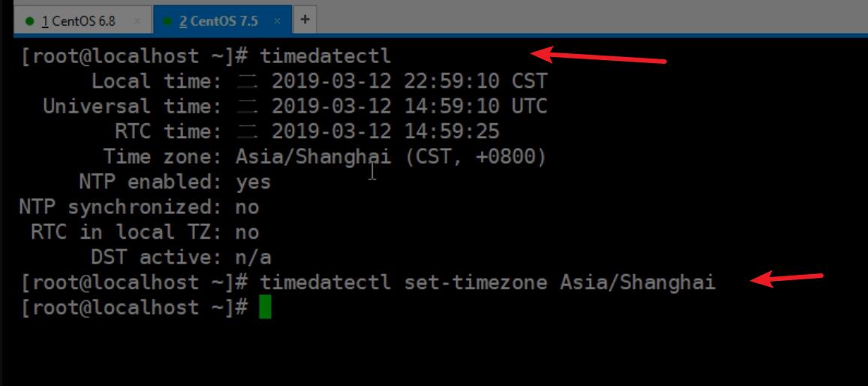Click the NTP synchronized no value
Screen dimensions: 868x386
pos(248,208)
